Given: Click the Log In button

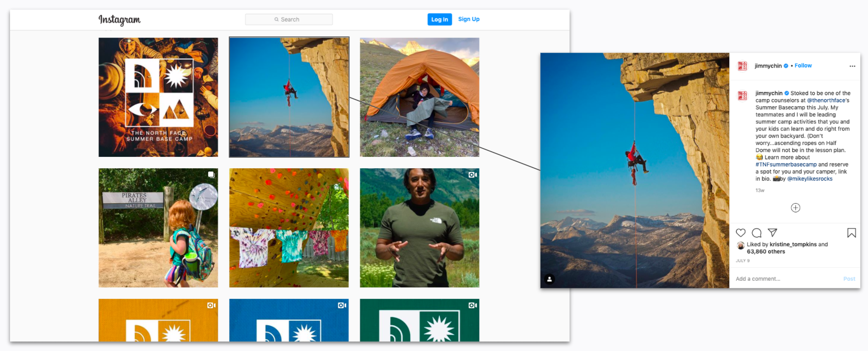Looking at the screenshot, I should 440,20.
